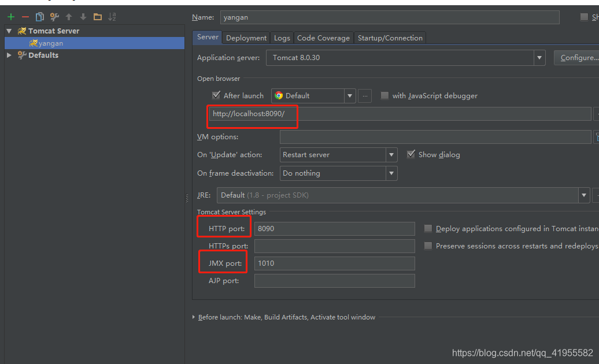Open On 'Update' action dropdown
Image resolution: width=599 pixels, height=364 pixels.
[x=391, y=155]
